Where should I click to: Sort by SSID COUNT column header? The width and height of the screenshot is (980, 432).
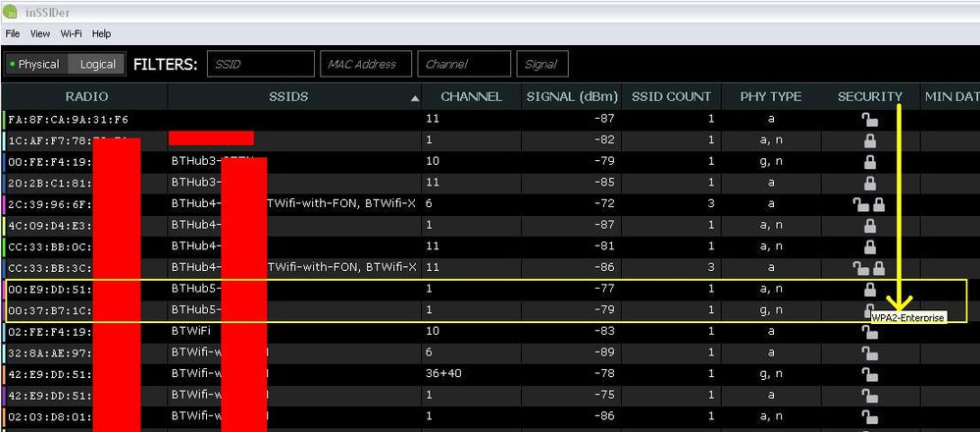pos(671,97)
